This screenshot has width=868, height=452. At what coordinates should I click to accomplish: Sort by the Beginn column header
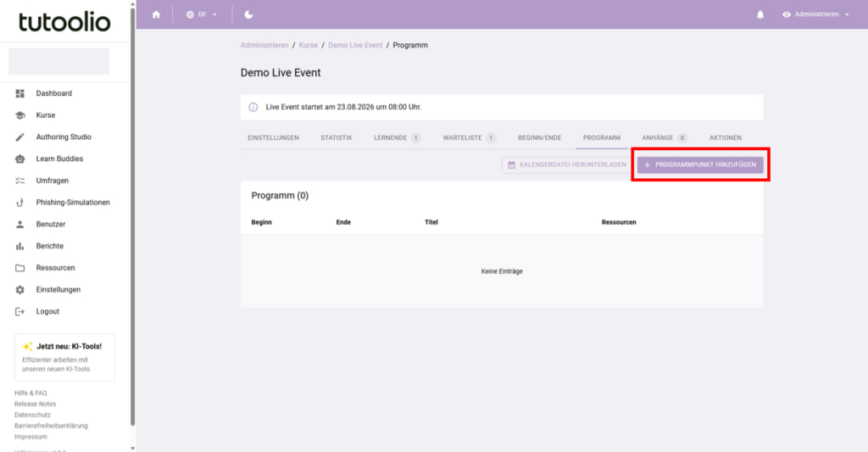[261, 222]
